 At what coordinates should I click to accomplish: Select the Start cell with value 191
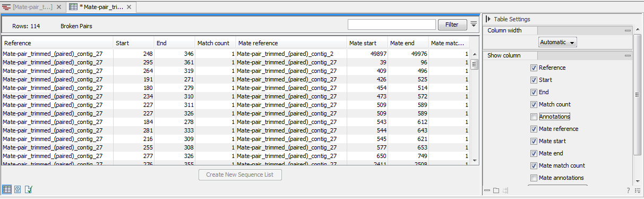click(x=134, y=79)
